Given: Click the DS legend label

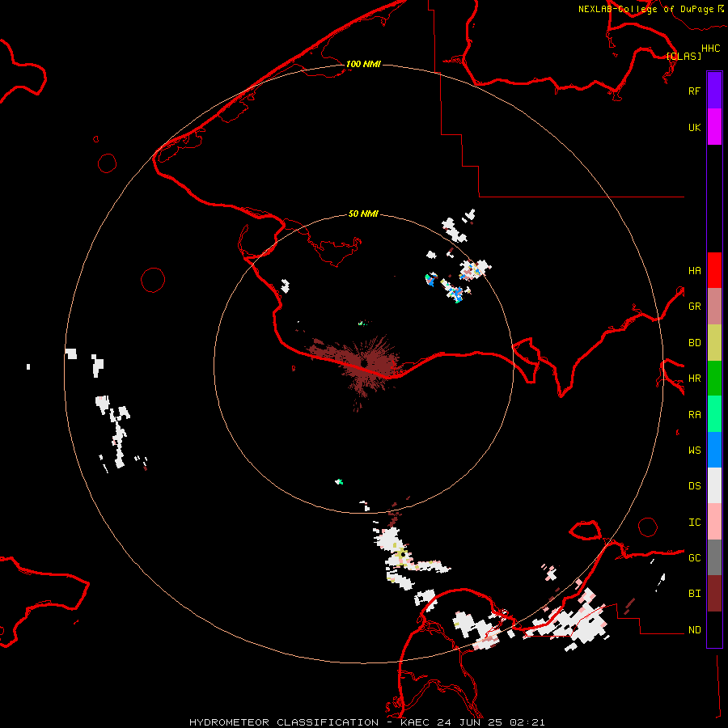Looking at the screenshot, I should 694,486.
